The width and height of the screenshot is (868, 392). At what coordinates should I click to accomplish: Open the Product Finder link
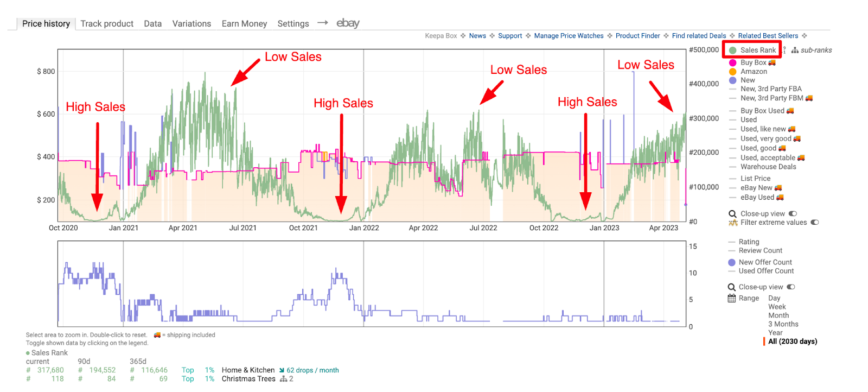(637, 36)
